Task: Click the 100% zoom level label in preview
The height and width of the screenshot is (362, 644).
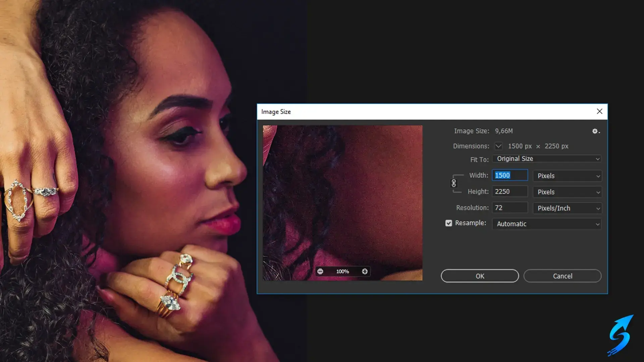Action: tap(342, 271)
